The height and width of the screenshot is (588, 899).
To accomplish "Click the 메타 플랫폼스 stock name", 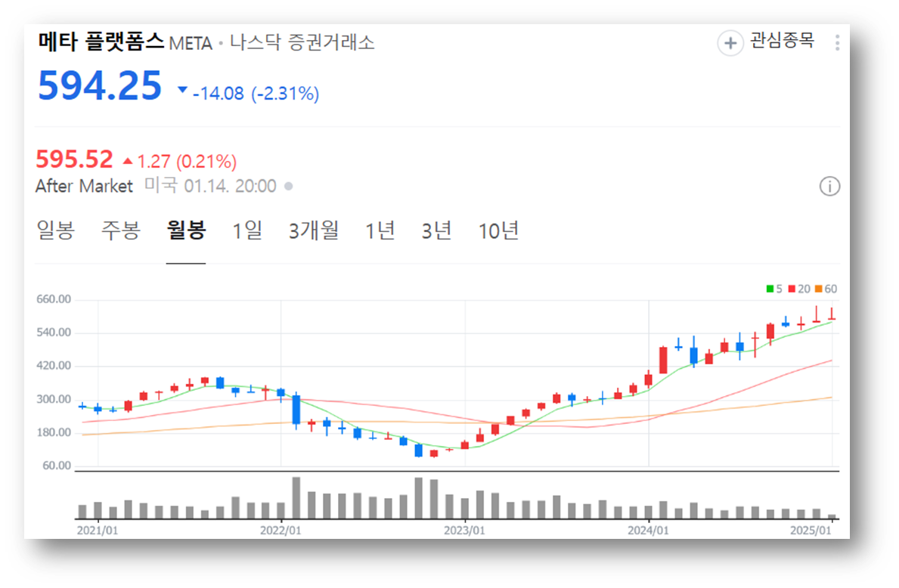I will [x=101, y=42].
